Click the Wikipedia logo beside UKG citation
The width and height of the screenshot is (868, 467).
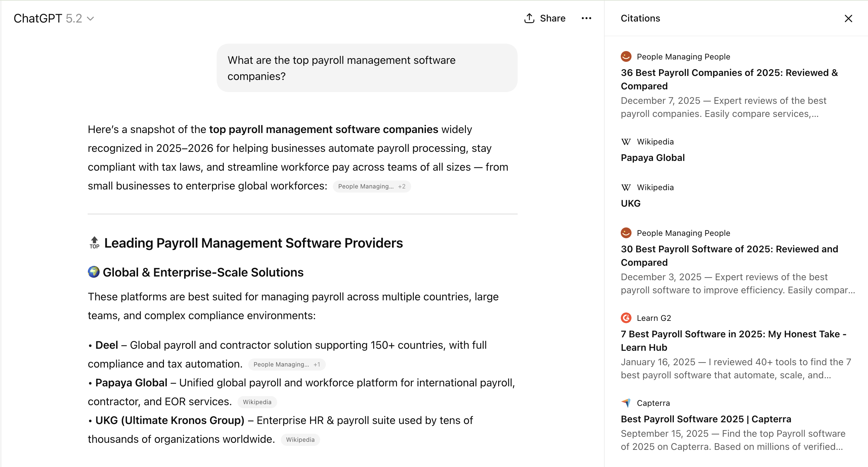pos(626,188)
